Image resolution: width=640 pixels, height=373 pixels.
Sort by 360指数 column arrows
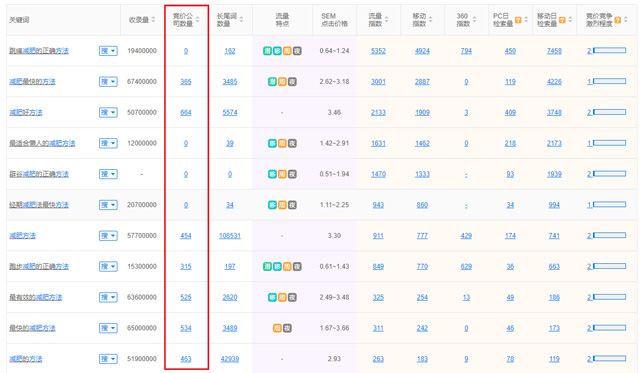474,20
